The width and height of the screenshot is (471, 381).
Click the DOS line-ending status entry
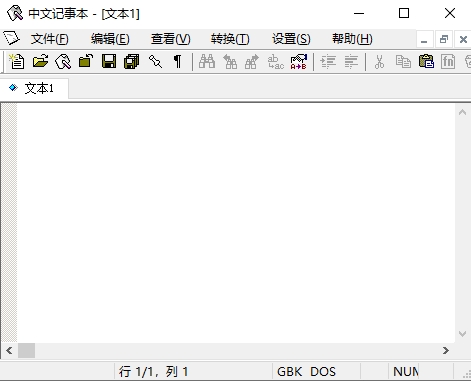click(x=323, y=372)
